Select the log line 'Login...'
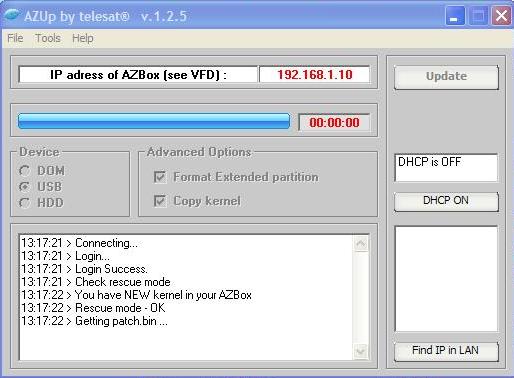 [x=65, y=256]
